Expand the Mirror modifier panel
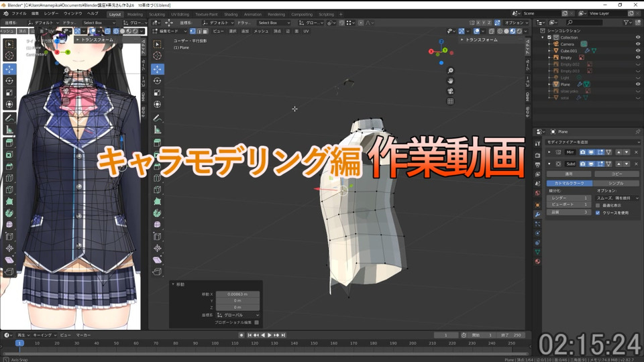The image size is (644, 362). tap(549, 152)
